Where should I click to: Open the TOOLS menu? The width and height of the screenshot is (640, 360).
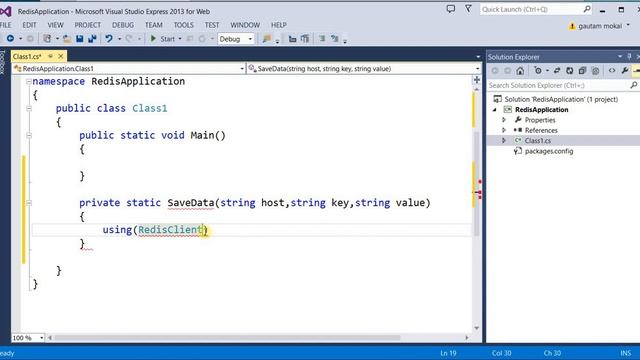click(183, 25)
